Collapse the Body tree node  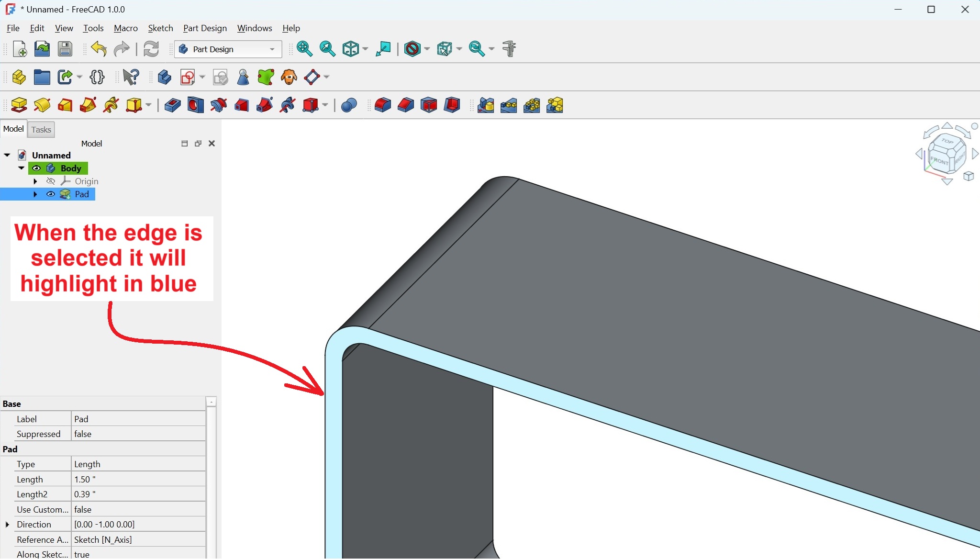click(x=22, y=168)
